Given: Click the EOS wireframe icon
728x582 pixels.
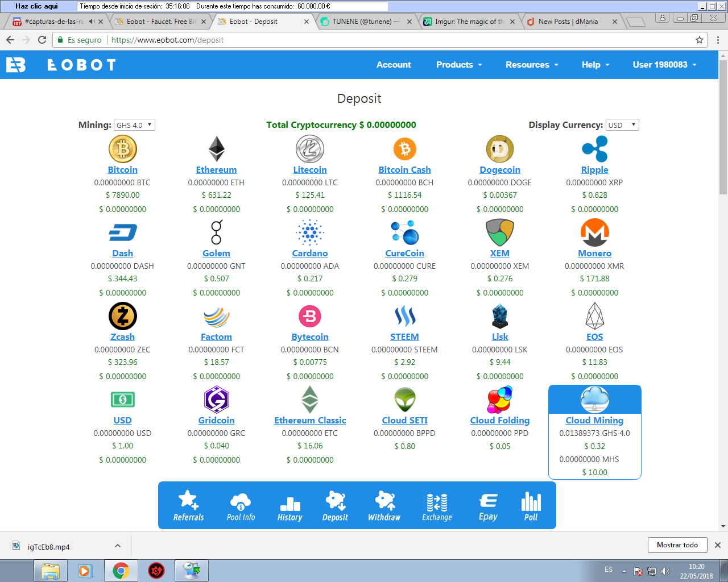Looking at the screenshot, I should click(x=595, y=316).
